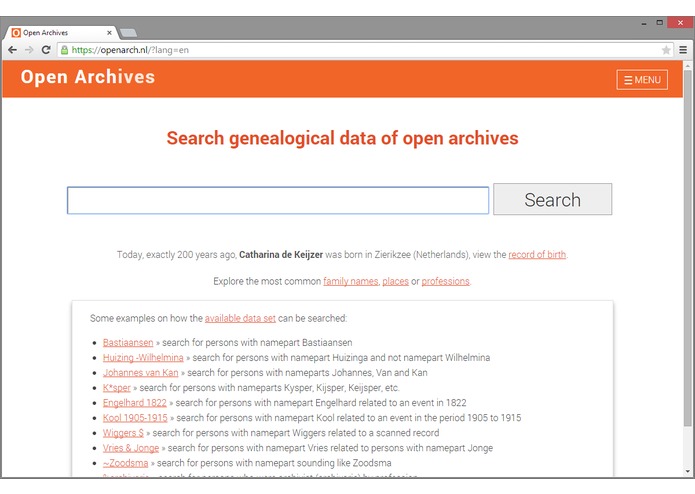This screenshot has width=695, height=494.
Task: Try the Vries & Jonge example
Action: (x=131, y=448)
